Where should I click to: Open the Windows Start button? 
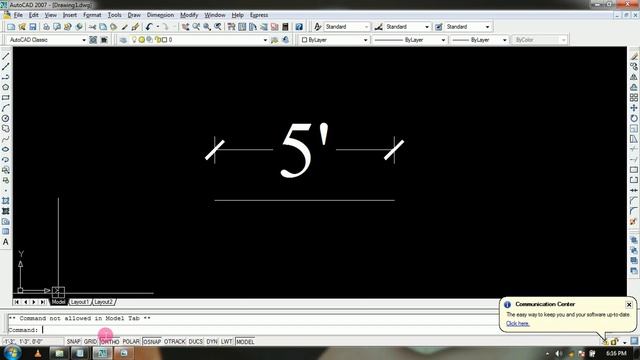pyautogui.click(x=12, y=353)
